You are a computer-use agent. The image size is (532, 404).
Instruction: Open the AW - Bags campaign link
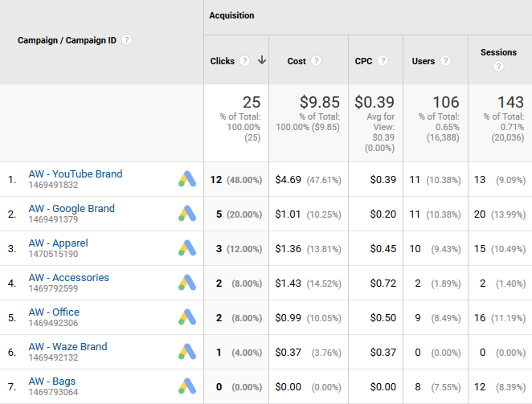(x=52, y=382)
